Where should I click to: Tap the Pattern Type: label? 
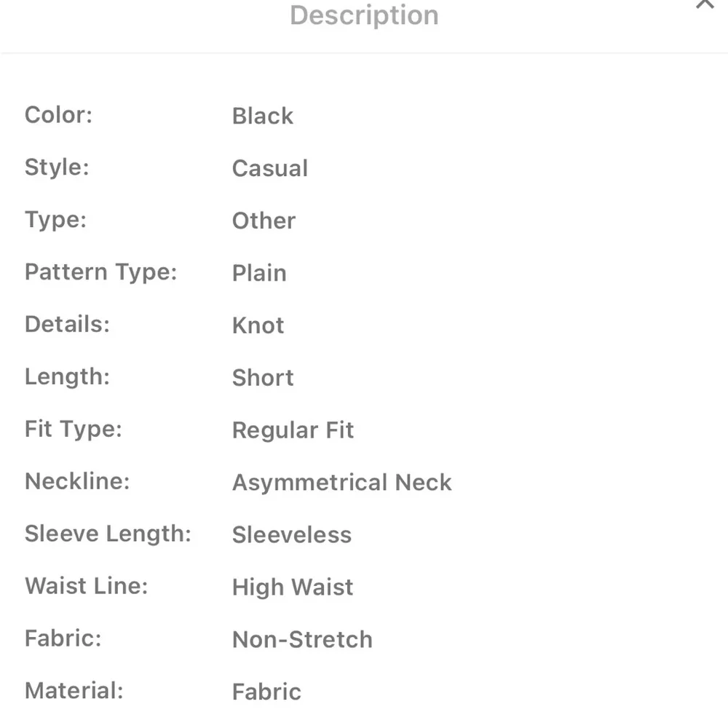[100, 272]
